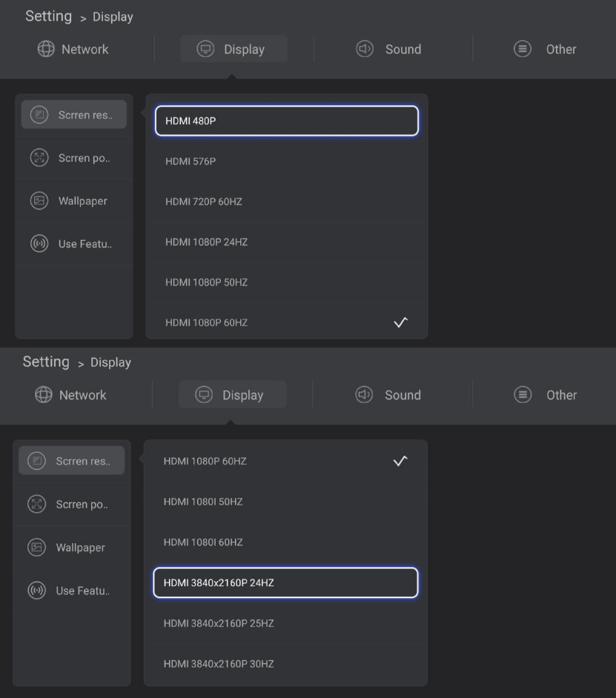The image size is (616, 698).
Task: Click the Other list icon in the bottom screenshot
Action: pyautogui.click(x=523, y=395)
